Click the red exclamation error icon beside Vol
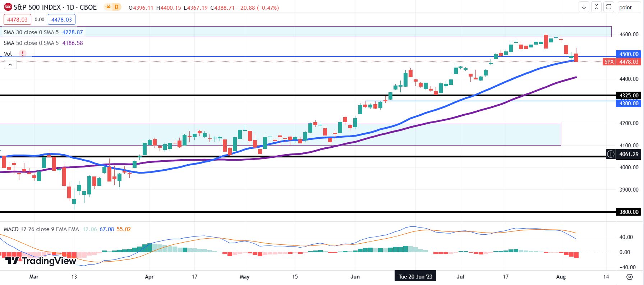644x285 pixels. tap(23, 54)
